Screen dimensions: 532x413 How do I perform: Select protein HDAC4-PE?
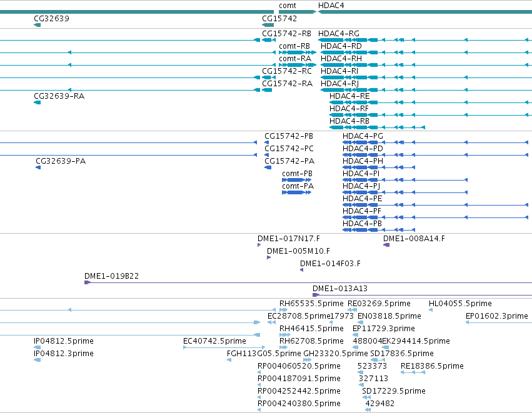point(363,199)
